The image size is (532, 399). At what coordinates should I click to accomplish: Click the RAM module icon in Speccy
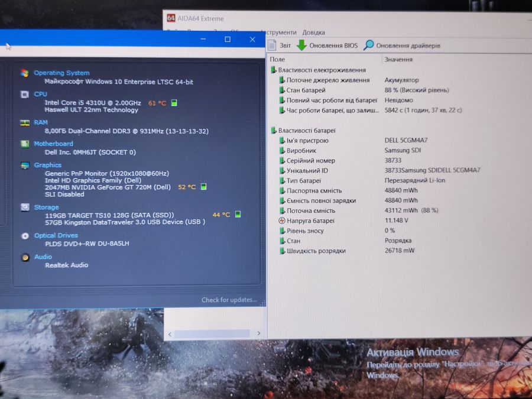(x=25, y=122)
